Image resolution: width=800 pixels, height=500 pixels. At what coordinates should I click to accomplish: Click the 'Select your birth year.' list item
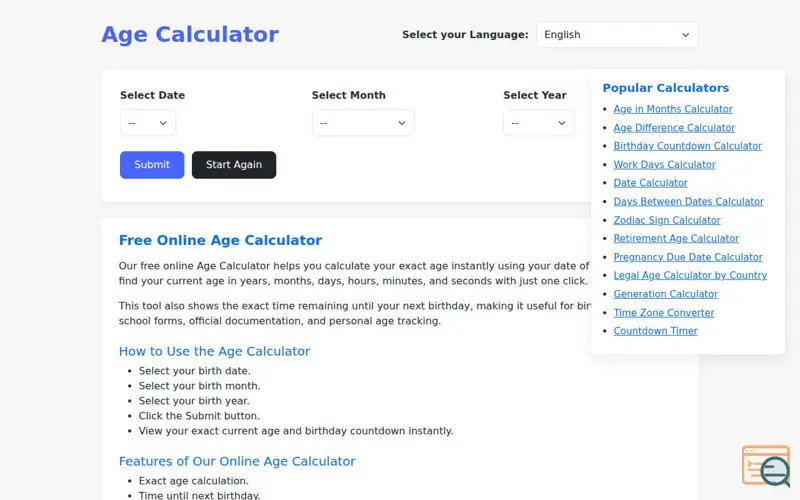194,401
